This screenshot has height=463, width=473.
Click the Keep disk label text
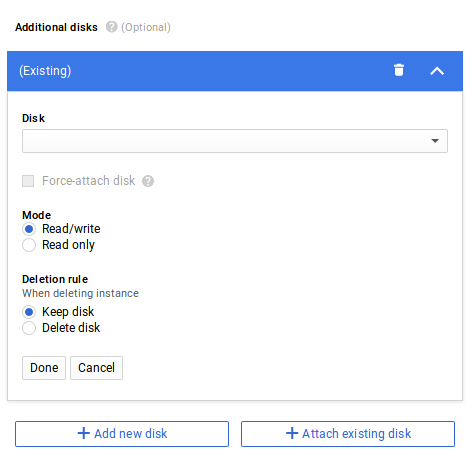click(x=68, y=312)
